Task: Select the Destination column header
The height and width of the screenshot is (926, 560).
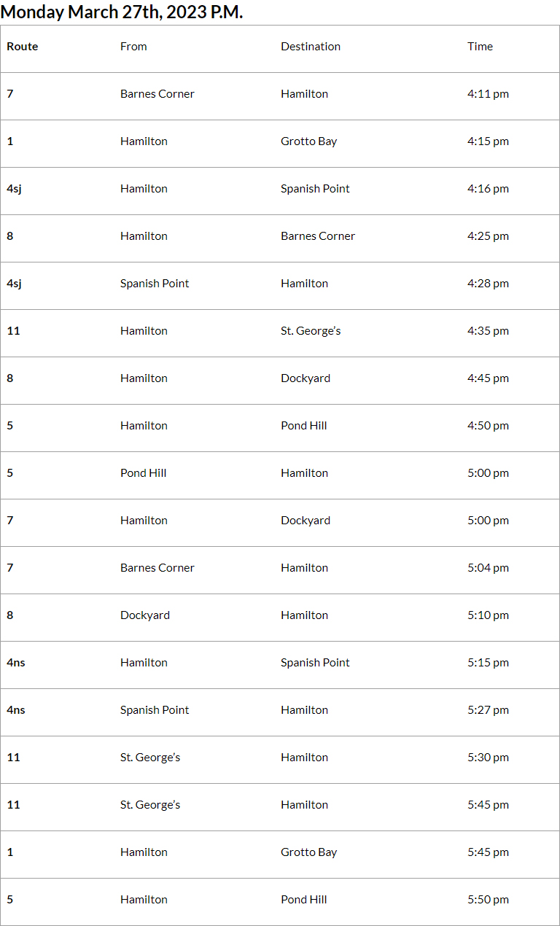Action: click(x=311, y=47)
